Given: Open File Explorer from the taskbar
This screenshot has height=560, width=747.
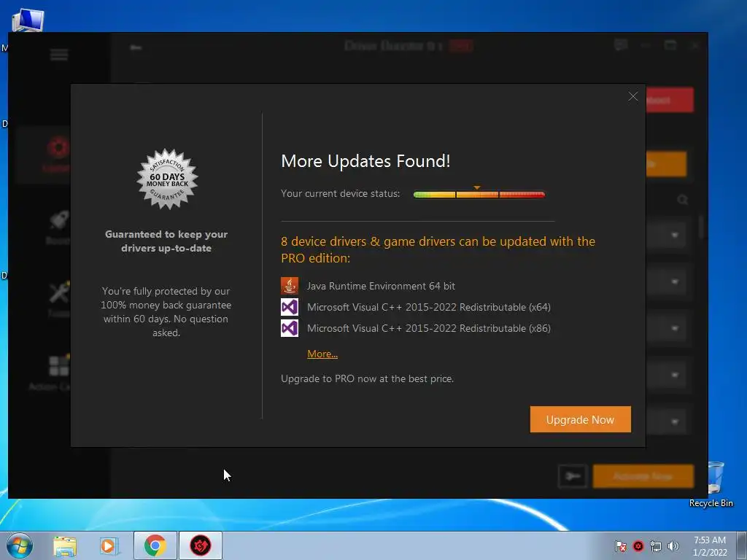Looking at the screenshot, I should pyautogui.click(x=65, y=546).
